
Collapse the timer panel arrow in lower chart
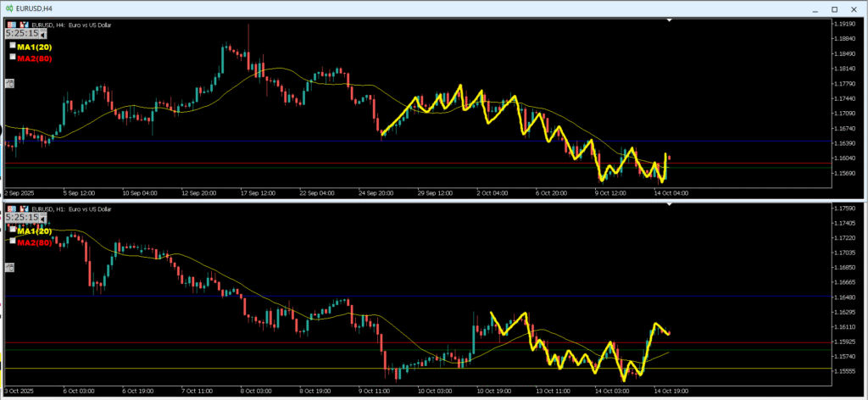click(x=42, y=219)
